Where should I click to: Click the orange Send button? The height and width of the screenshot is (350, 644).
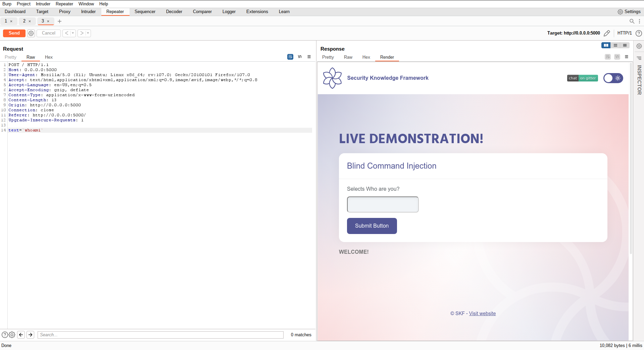point(14,33)
